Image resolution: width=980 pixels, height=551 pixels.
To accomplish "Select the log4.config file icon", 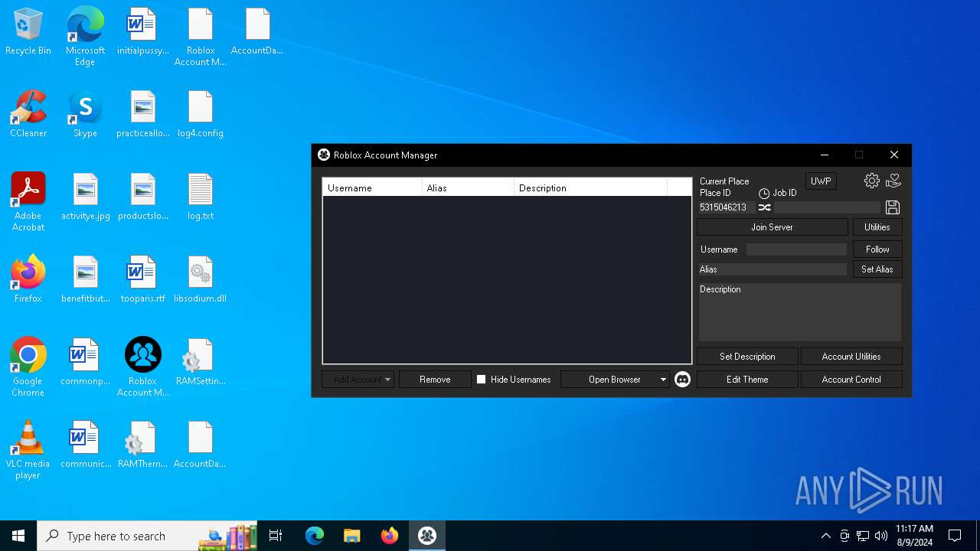I will point(200,114).
